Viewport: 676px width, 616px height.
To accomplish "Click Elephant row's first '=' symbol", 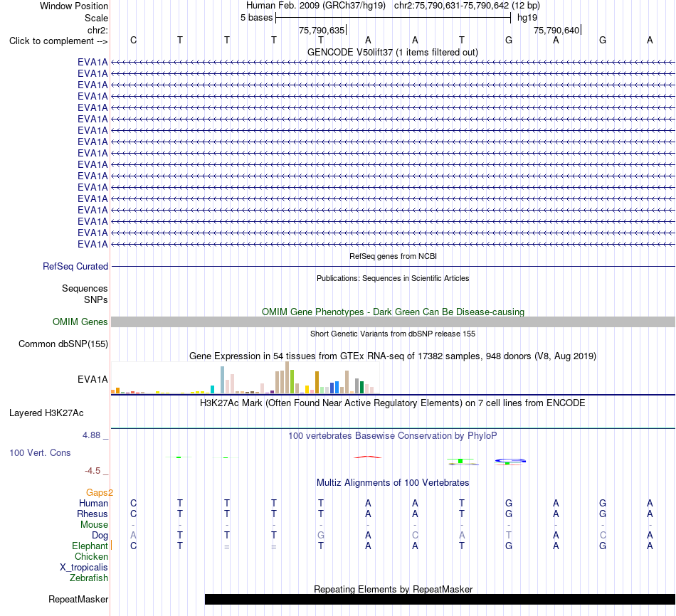I will pyautogui.click(x=227, y=546).
